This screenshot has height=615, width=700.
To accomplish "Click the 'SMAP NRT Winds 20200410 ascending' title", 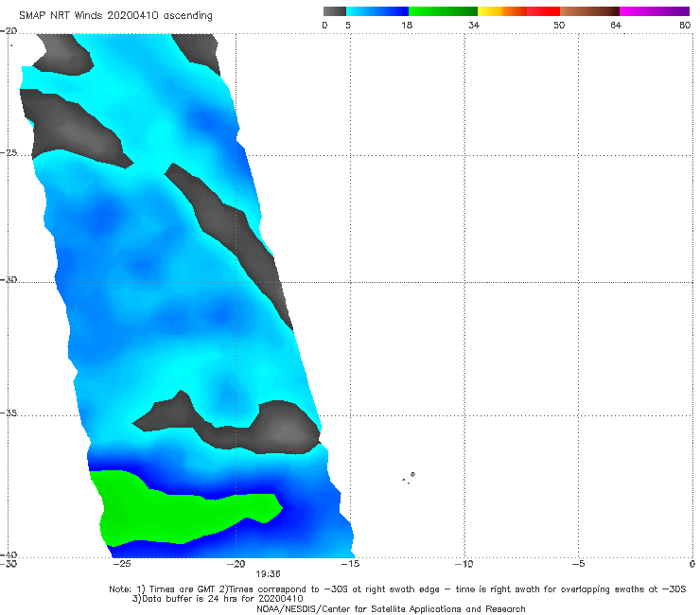I will pos(115,15).
